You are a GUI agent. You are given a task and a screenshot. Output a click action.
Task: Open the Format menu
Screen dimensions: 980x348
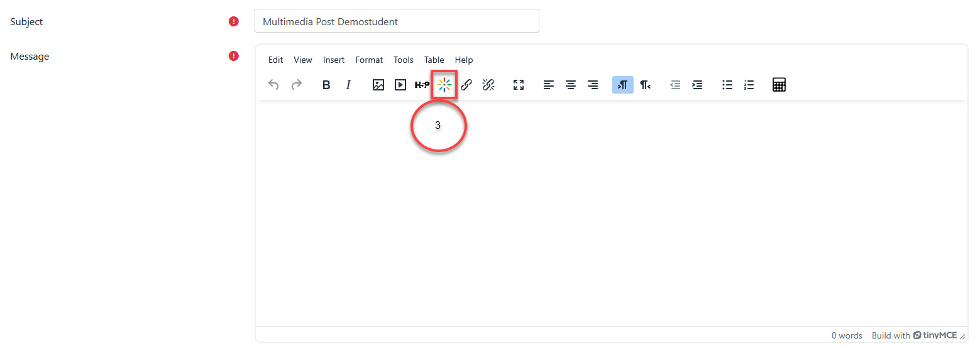click(x=369, y=60)
